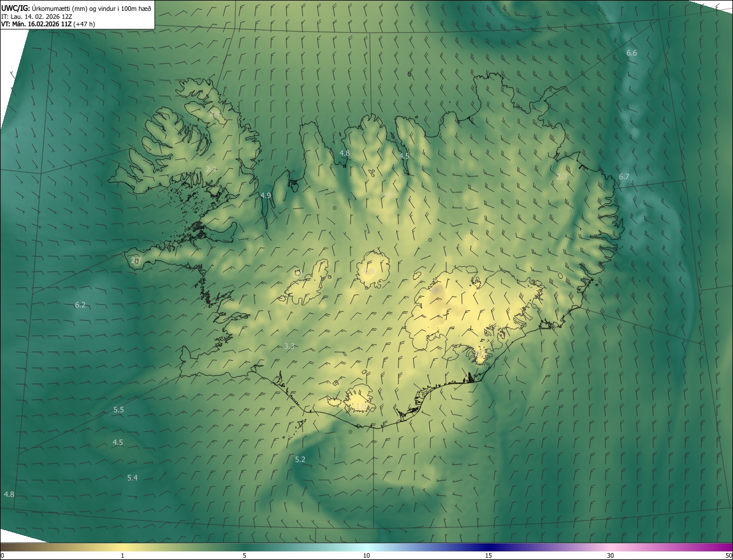Click the 10 tick on the colour scale
Screen dimensions: 733x560
[x=366, y=555]
